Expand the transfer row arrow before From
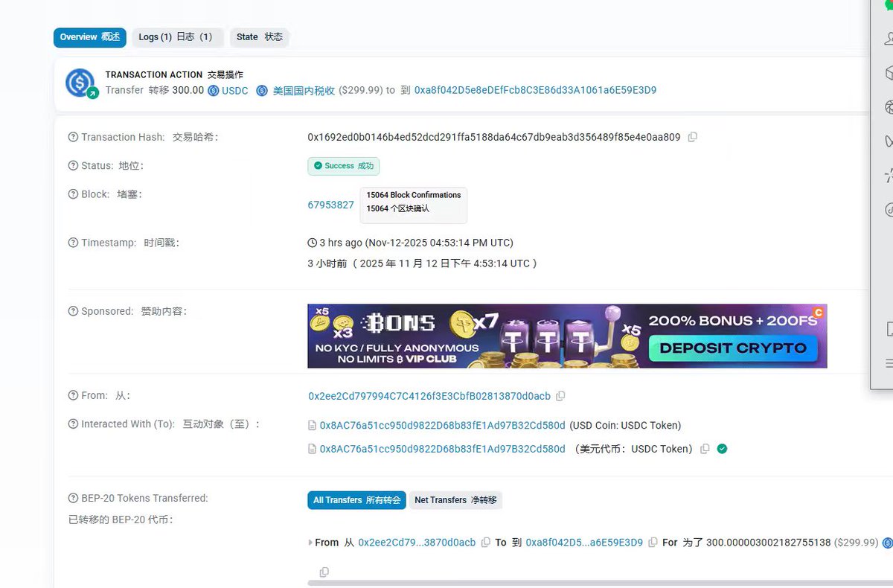Image resolution: width=893 pixels, height=588 pixels. 310,543
